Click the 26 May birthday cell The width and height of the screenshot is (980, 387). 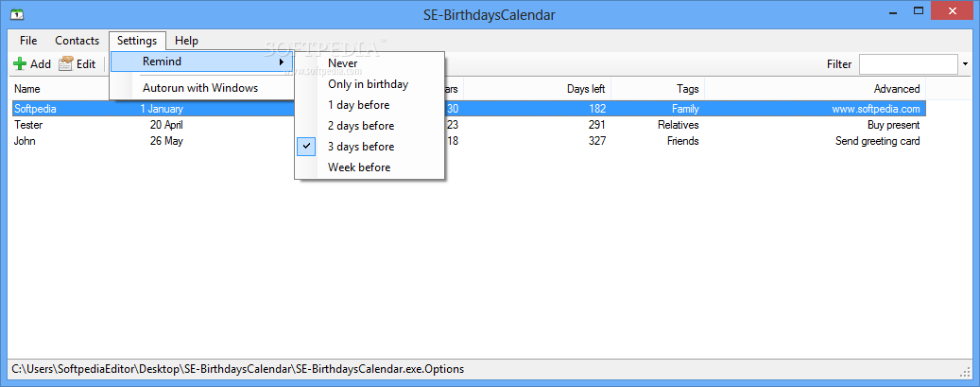(166, 141)
